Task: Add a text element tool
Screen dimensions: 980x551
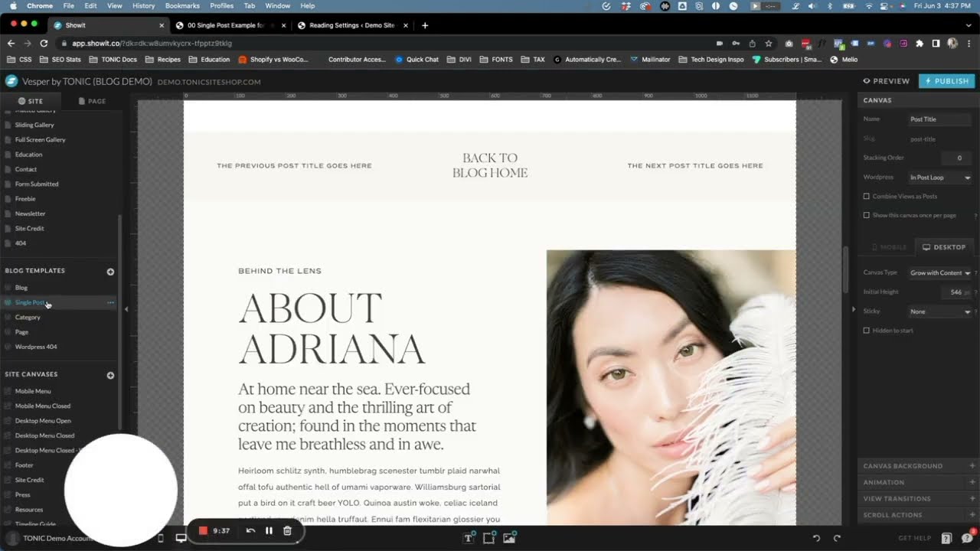Action: 469,538
